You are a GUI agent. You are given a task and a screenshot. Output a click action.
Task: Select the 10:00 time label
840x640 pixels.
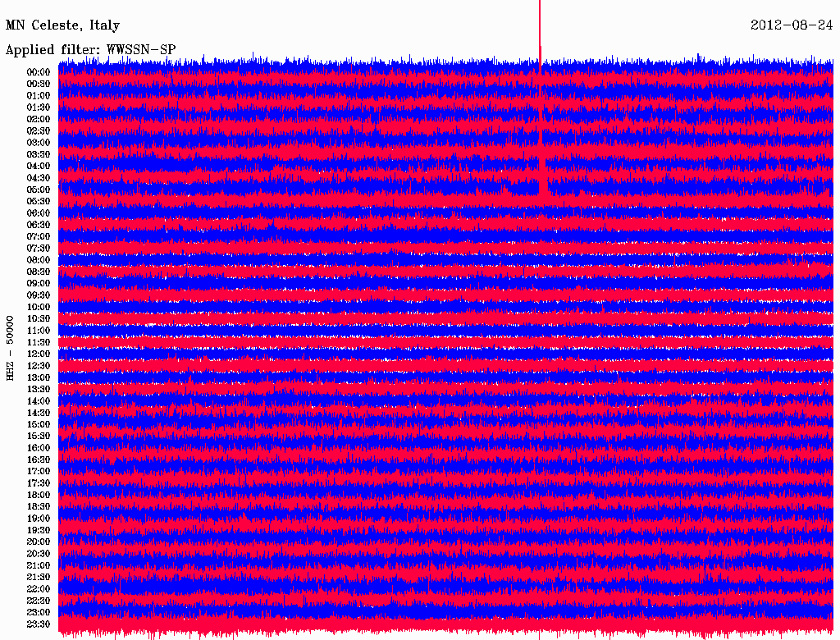tap(39, 307)
